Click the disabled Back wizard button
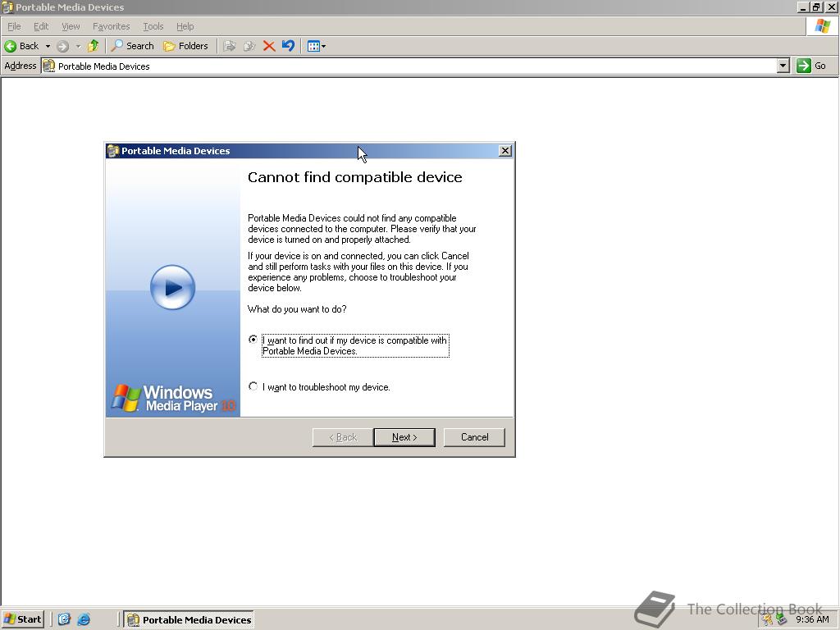 click(343, 437)
